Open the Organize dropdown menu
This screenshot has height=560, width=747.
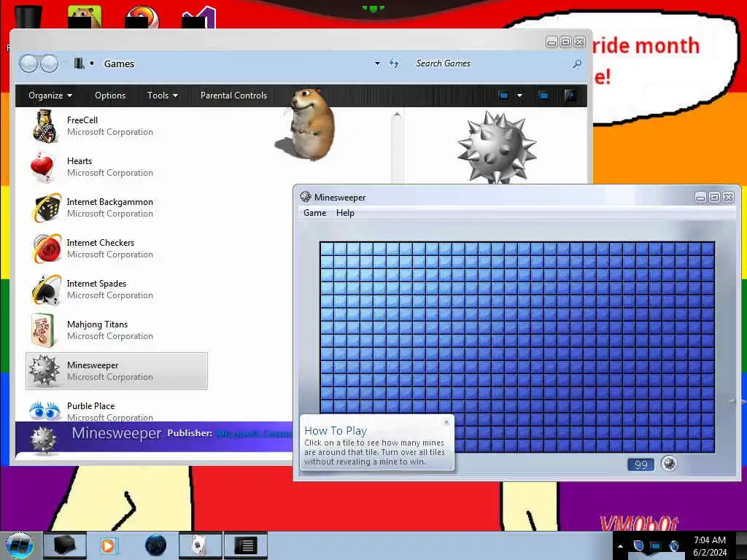click(50, 96)
